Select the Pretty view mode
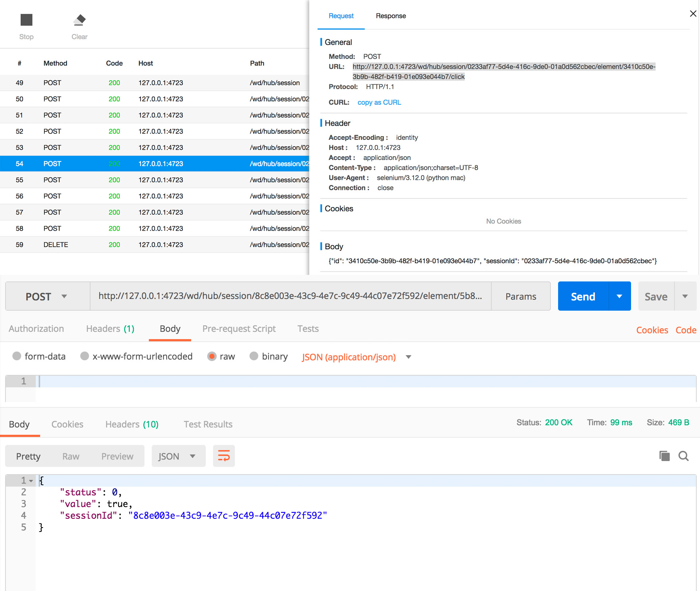Image resolution: width=700 pixels, height=591 pixels. (28, 456)
